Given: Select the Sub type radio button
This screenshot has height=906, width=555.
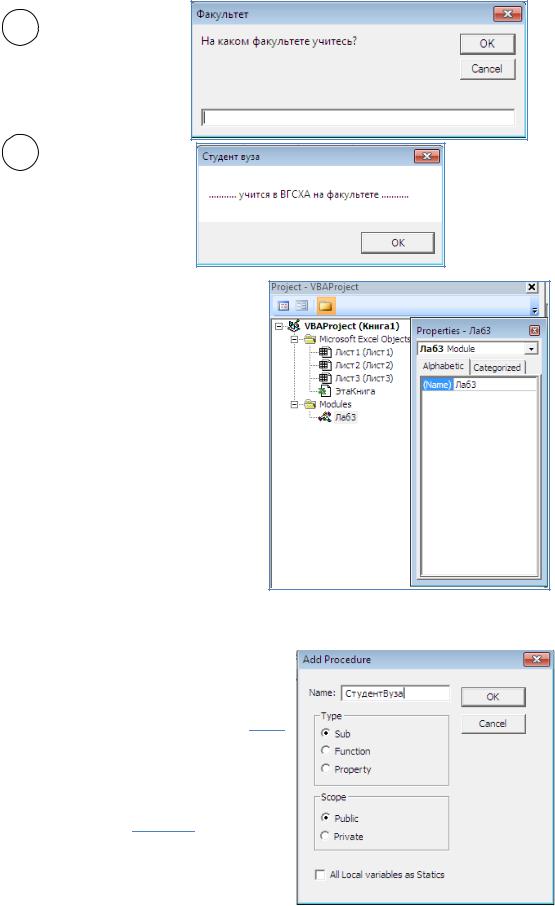Looking at the screenshot, I should click(x=326, y=733).
